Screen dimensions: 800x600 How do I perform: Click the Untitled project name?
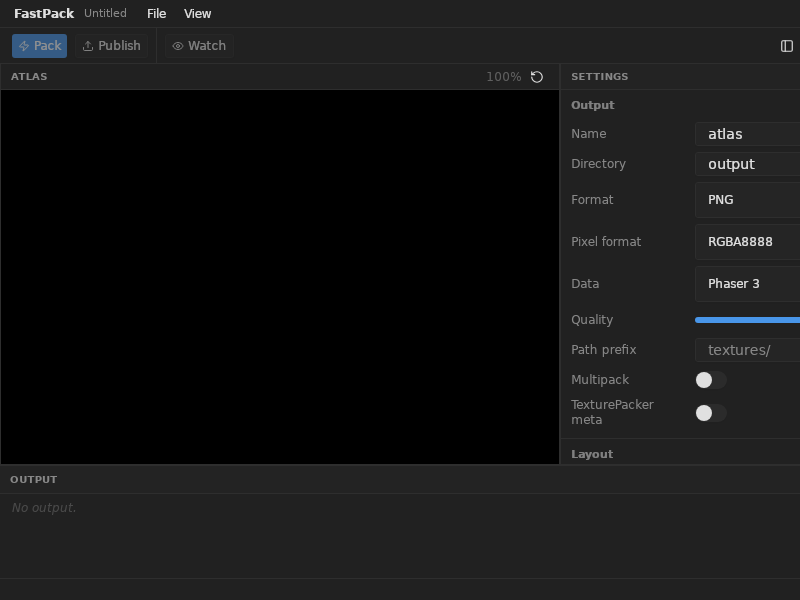(x=105, y=13)
